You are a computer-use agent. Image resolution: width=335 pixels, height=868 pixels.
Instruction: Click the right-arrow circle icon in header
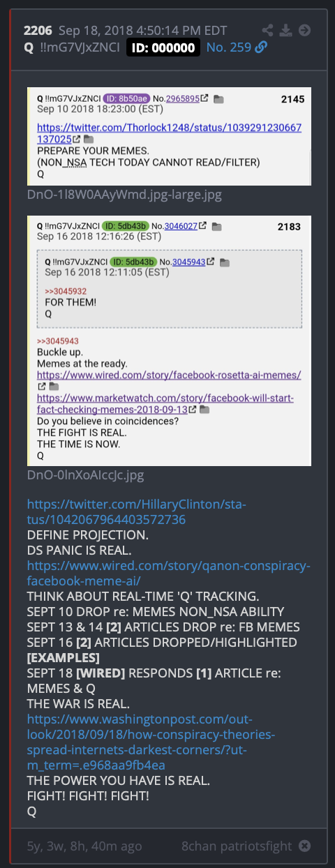point(304,30)
